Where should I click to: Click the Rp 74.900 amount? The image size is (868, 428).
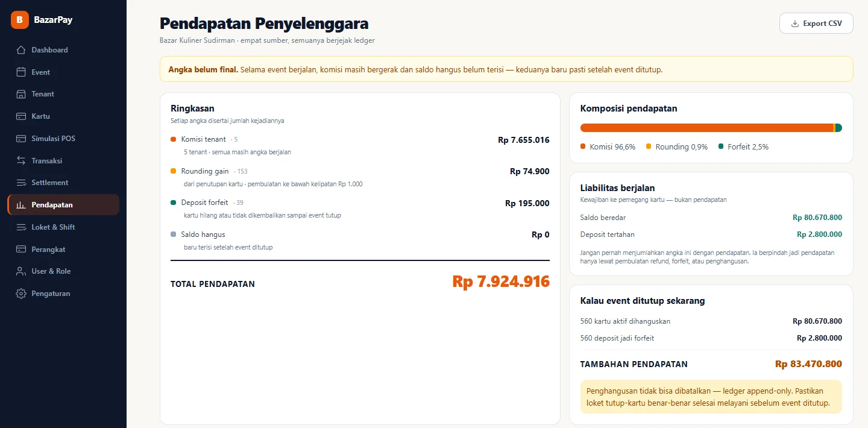point(530,171)
